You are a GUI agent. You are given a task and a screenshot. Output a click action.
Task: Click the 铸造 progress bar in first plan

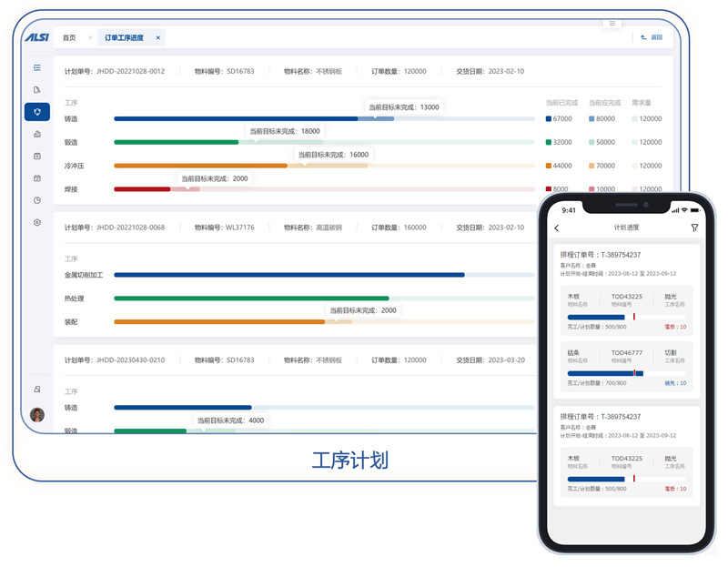point(323,118)
